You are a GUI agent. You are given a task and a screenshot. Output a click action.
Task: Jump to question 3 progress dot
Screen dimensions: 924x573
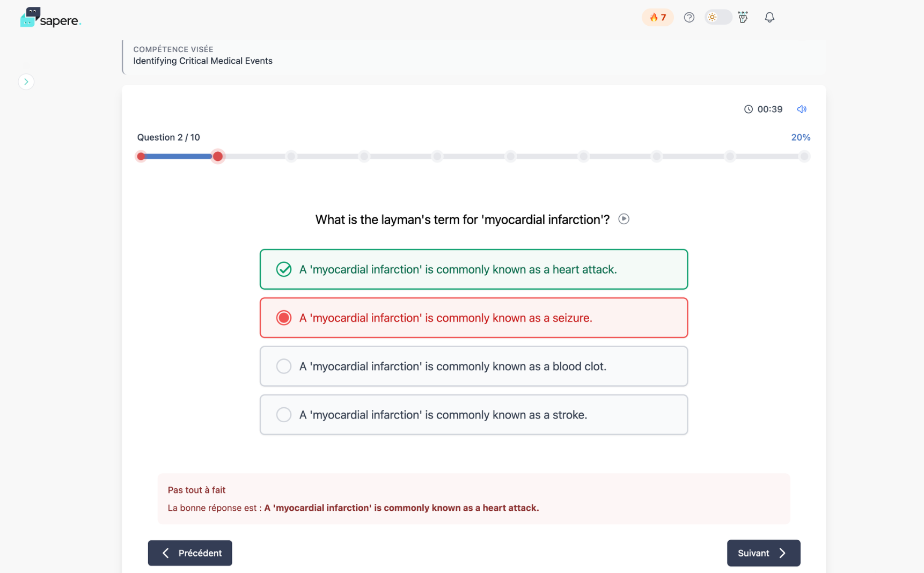pos(291,157)
